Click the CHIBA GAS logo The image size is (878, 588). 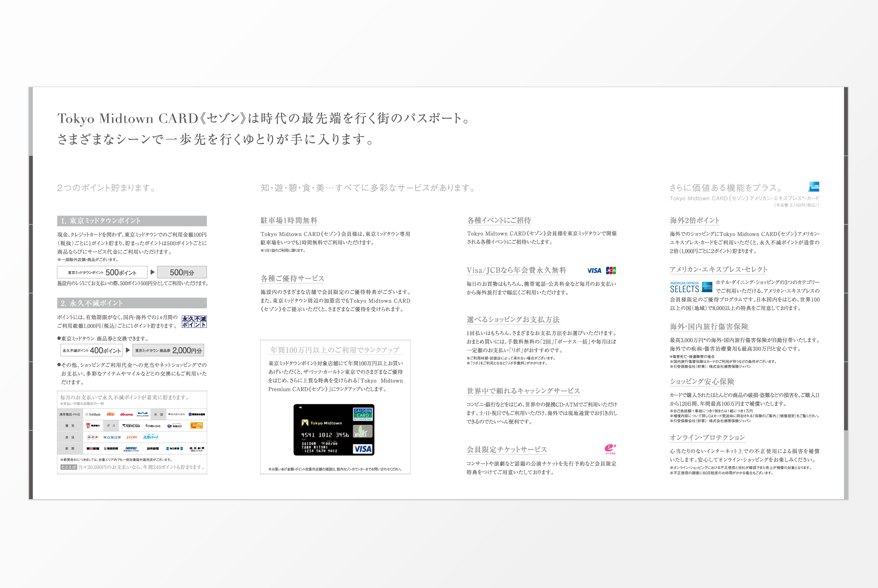(x=153, y=426)
